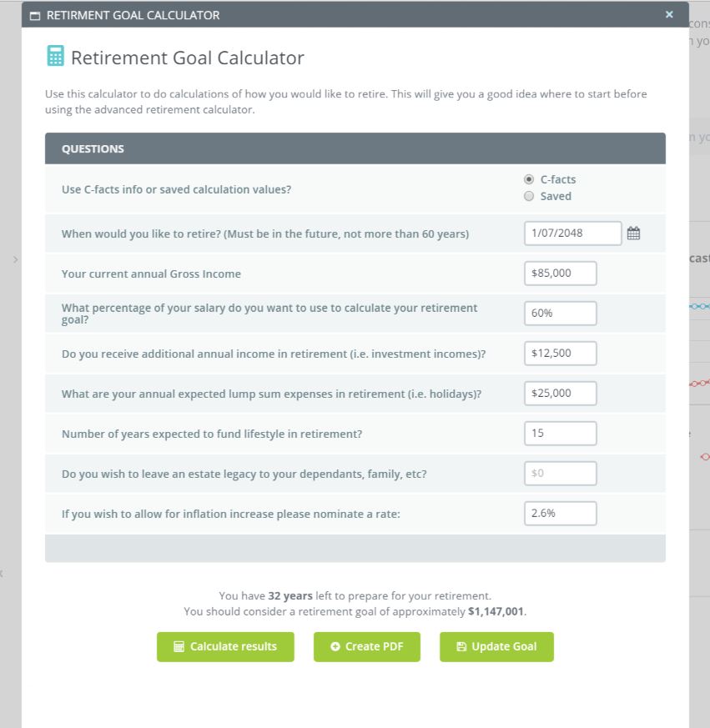
Task: Click the salary percentage field showing 60%
Action: [561, 314]
